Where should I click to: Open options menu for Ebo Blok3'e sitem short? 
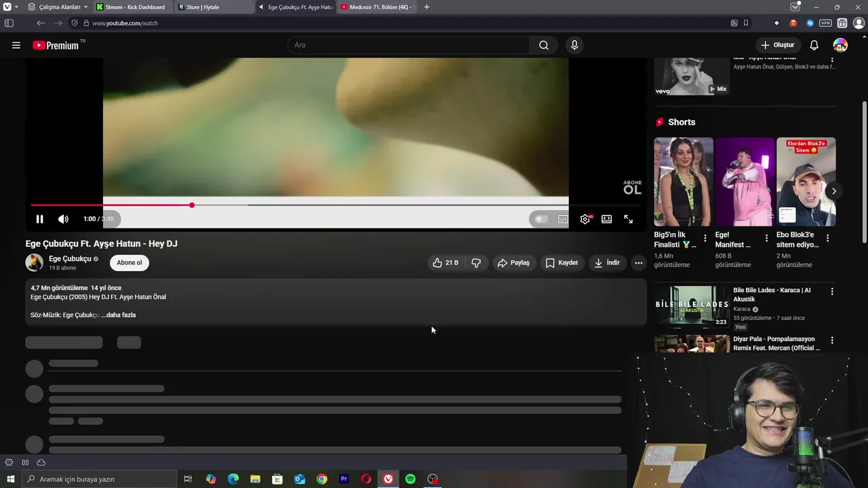pos(828,238)
